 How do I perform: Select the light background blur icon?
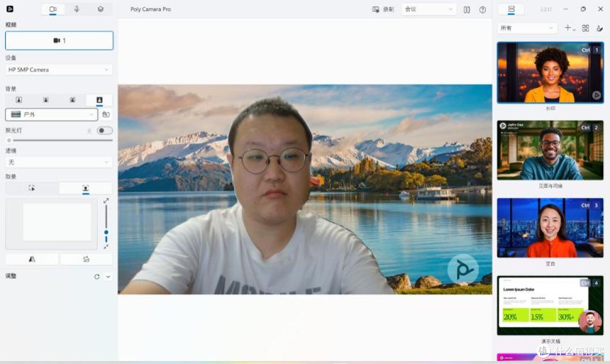point(46,100)
